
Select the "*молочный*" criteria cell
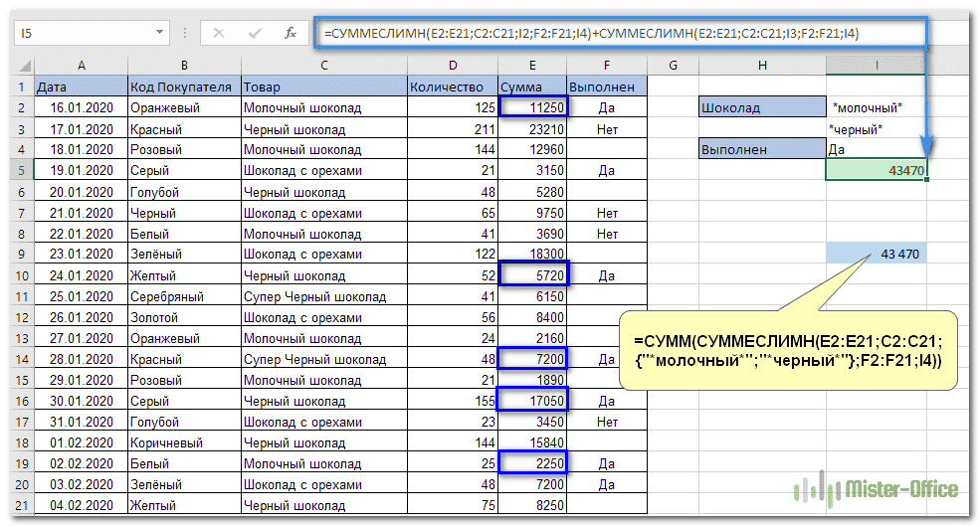coord(876,107)
